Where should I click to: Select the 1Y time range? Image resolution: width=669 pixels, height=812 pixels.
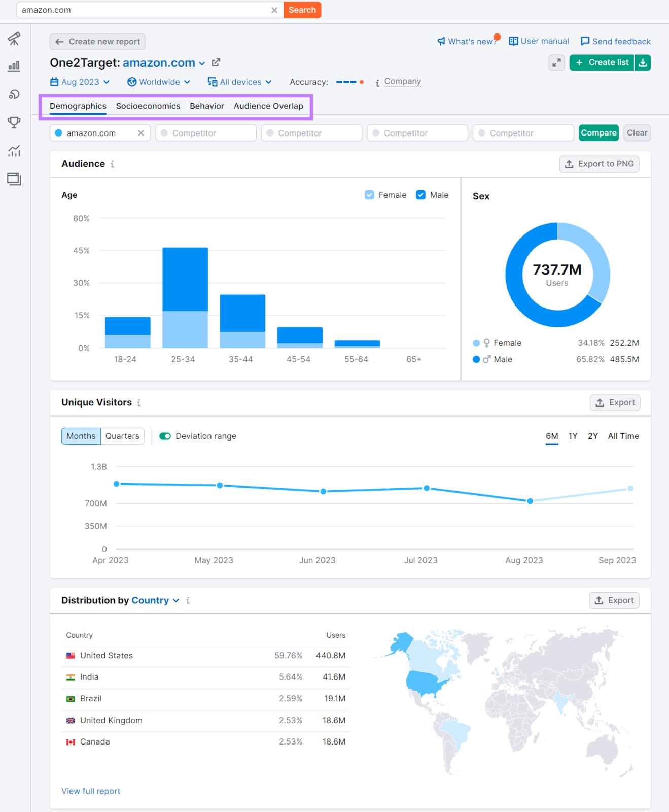[573, 436]
